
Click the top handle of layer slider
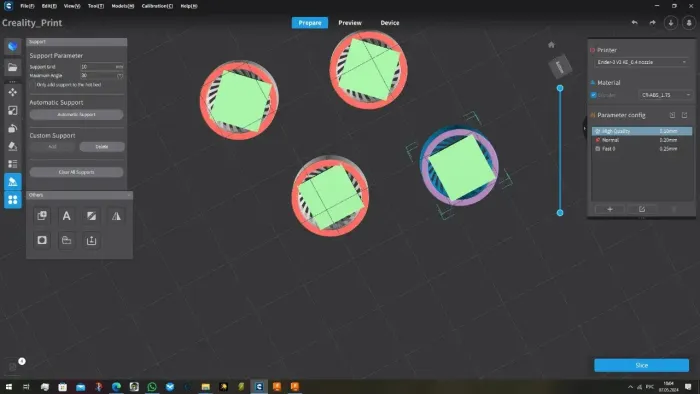(560, 88)
